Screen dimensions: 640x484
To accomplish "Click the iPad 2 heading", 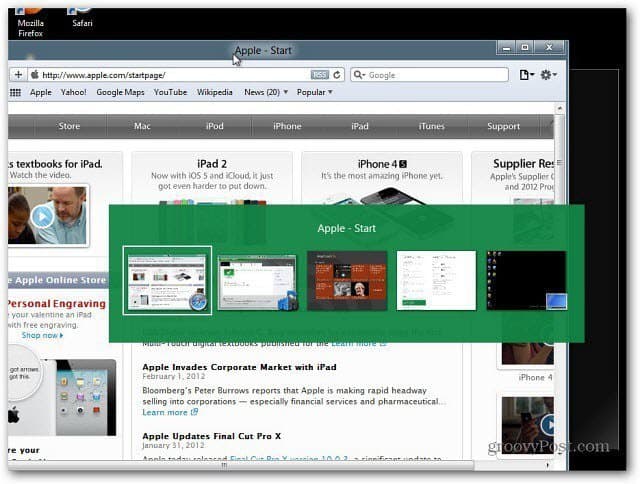I will (212, 164).
